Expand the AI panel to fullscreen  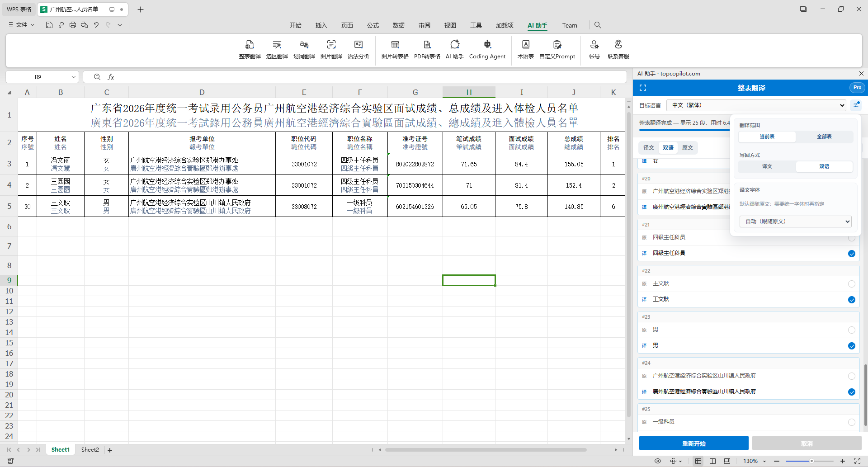coord(643,88)
